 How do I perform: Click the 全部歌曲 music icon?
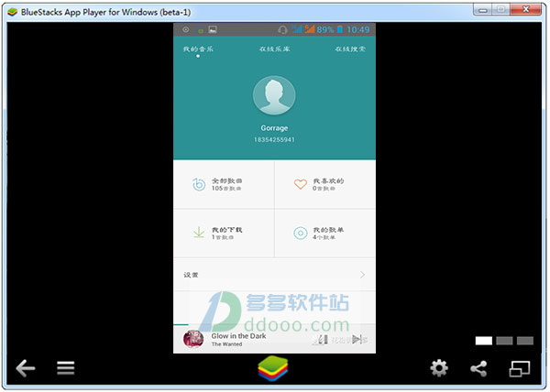pos(199,184)
